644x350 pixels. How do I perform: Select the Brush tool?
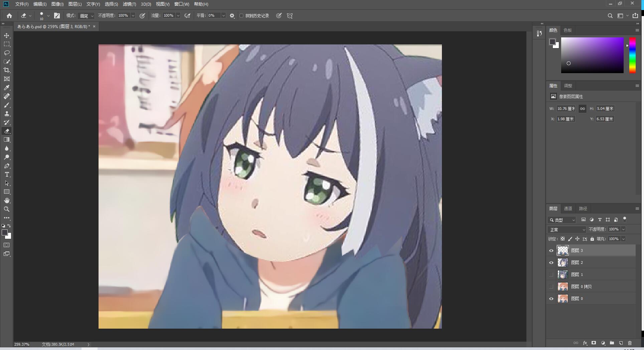coord(7,105)
